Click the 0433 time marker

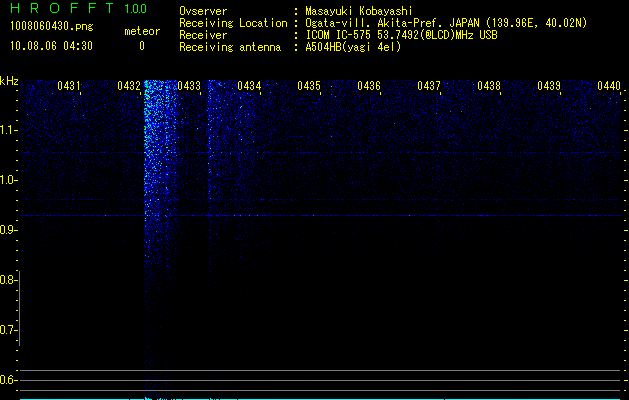pyautogui.click(x=189, y=86)
